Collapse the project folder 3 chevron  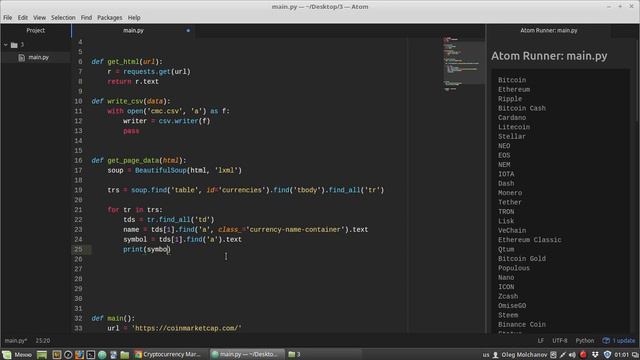(6, 45)
